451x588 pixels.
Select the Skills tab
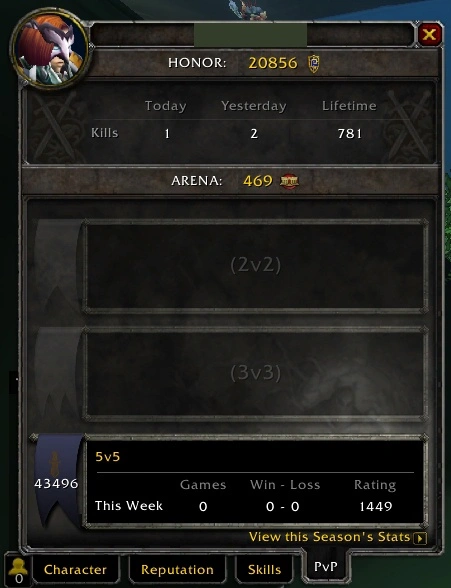tap(264, 570)
